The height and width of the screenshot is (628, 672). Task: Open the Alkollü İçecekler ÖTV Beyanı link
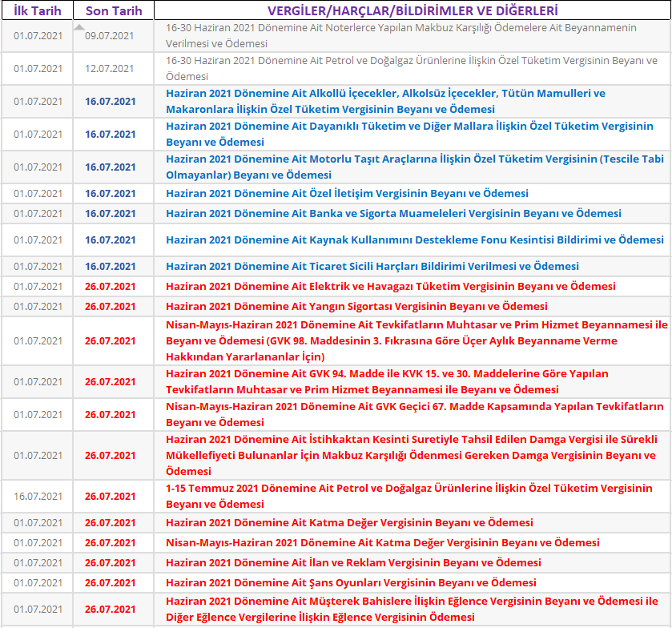[x=385, y=101]
